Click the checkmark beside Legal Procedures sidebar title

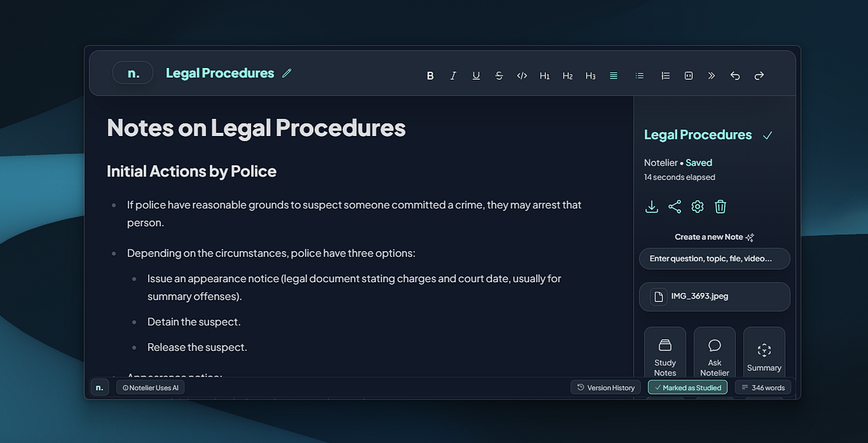(x=768, y=136)
